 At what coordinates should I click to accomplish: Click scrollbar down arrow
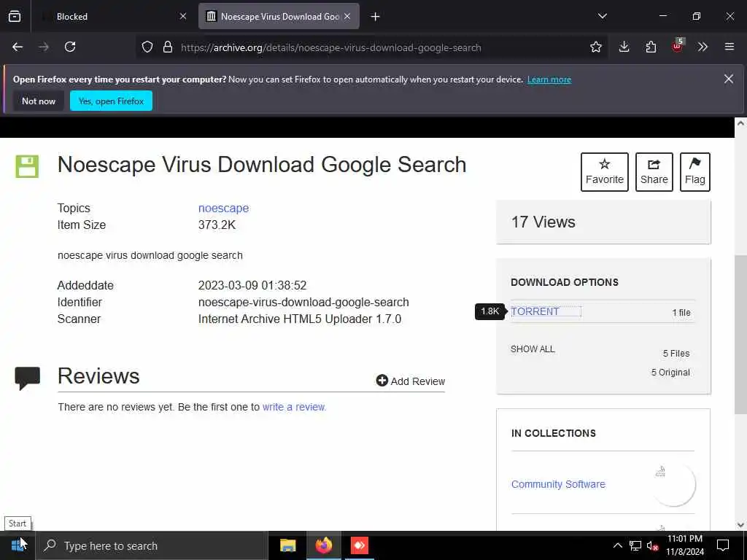coord(740,525)
